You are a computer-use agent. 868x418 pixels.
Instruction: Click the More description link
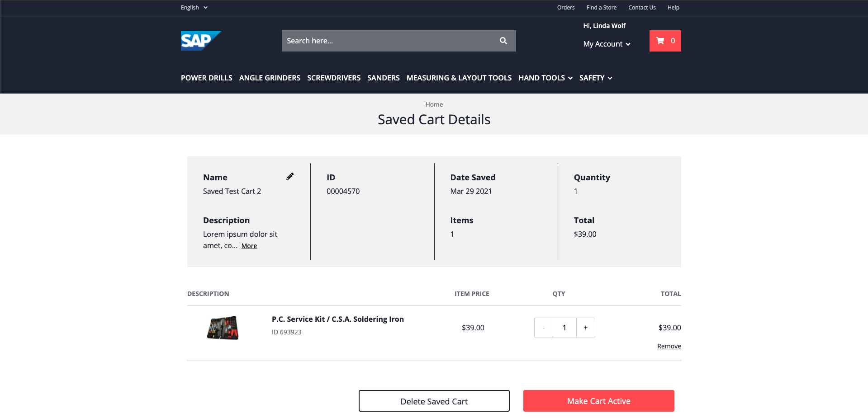[249, 246]
